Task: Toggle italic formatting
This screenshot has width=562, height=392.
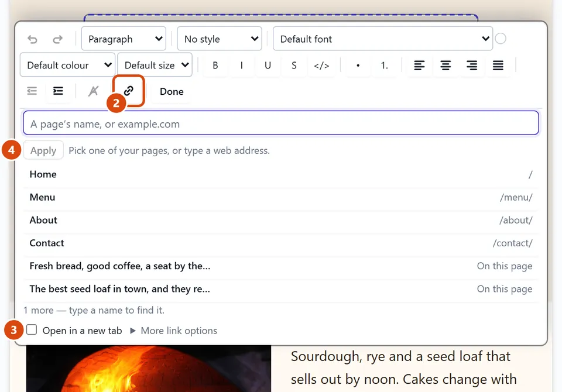Action: tap(242, 65)
